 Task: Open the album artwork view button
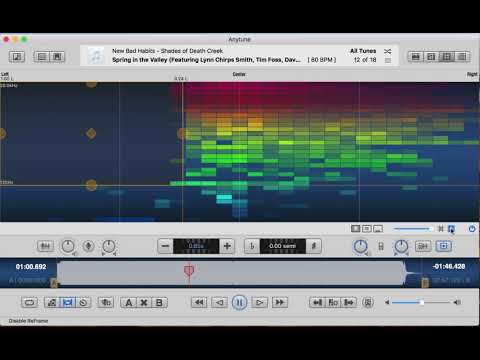57,57
